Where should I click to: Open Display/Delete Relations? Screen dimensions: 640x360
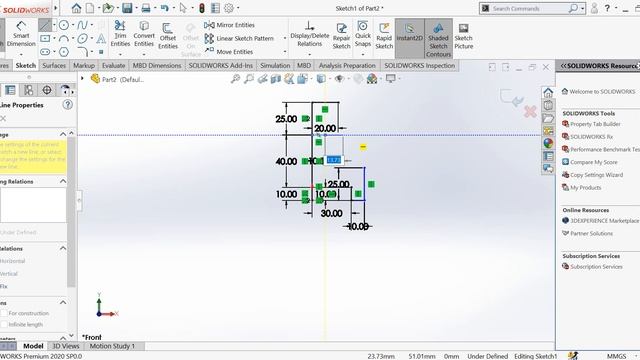coord(309,33)
